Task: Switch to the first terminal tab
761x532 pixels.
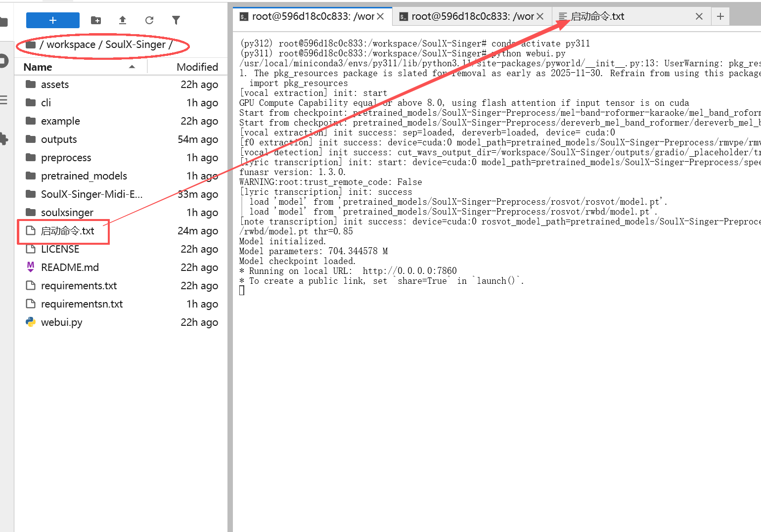Action: coord(307,16)
